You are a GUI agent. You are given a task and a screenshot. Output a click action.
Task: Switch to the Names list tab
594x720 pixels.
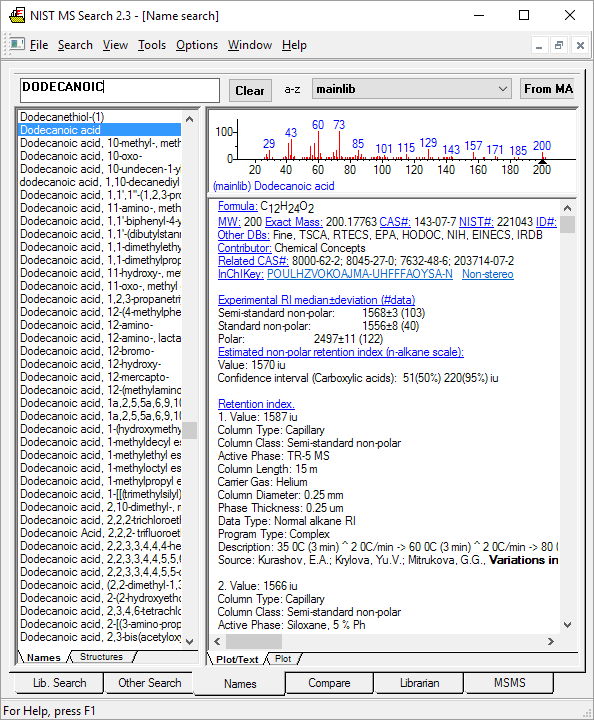click(x=44, y=658)
